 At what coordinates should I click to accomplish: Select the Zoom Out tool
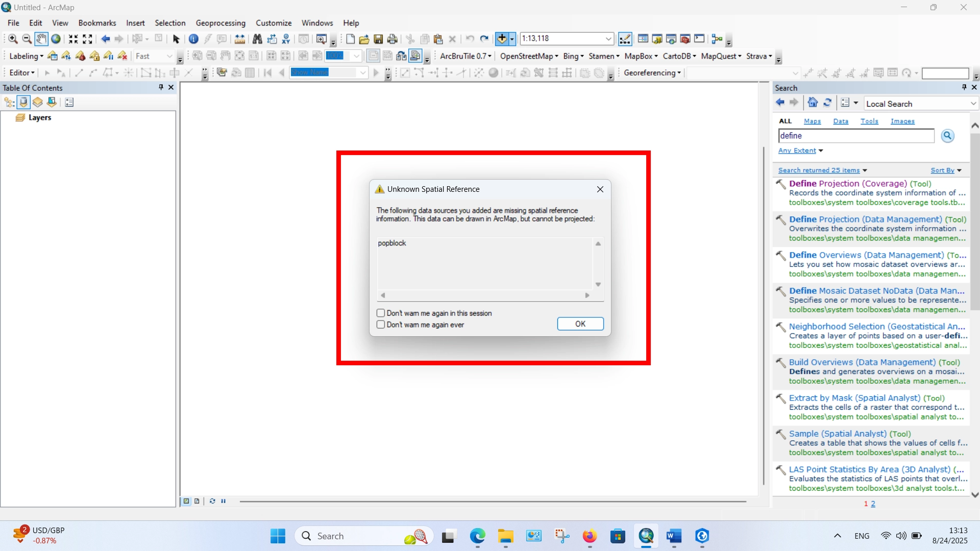(27, 39)
